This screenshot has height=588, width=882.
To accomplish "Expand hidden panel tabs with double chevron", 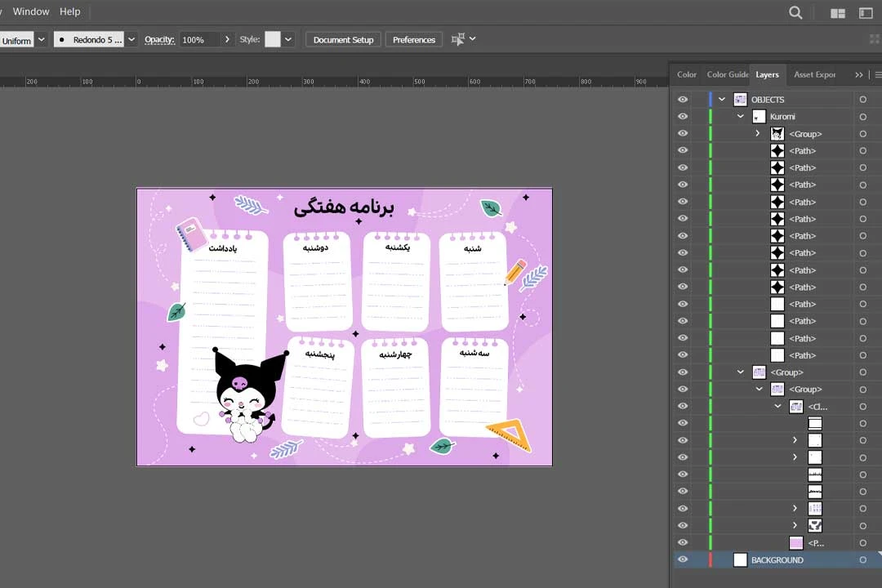I will point(858,75).
